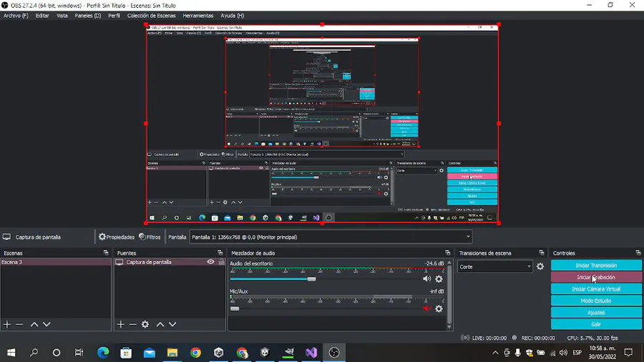The image size is (644, 362).
Task: Open Task View in taskbar
Action: (x=79, y=353)
